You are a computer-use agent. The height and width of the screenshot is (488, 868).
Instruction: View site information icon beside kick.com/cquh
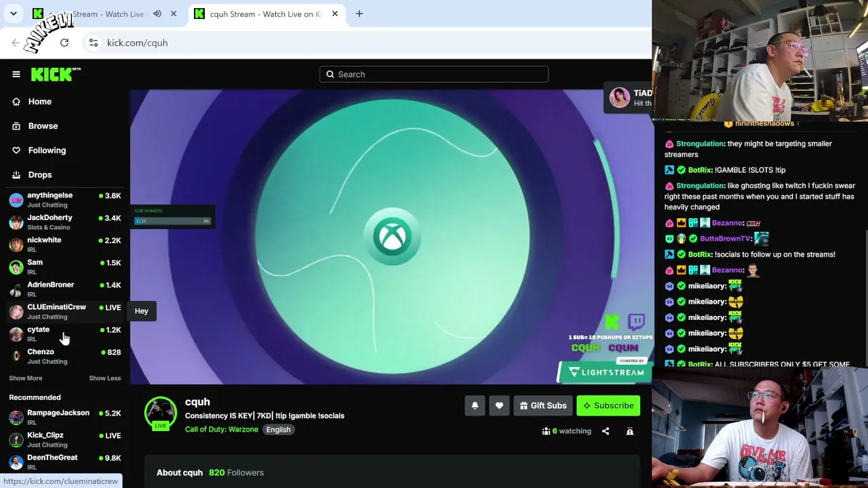[x=94, y=43]
